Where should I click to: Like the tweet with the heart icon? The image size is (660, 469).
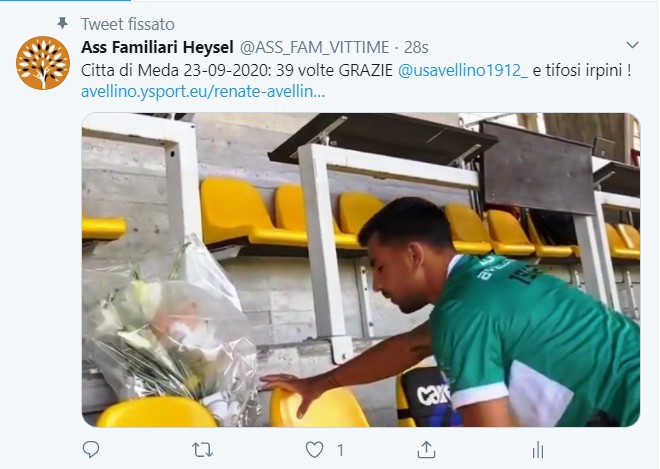click(x=314, y=450)
